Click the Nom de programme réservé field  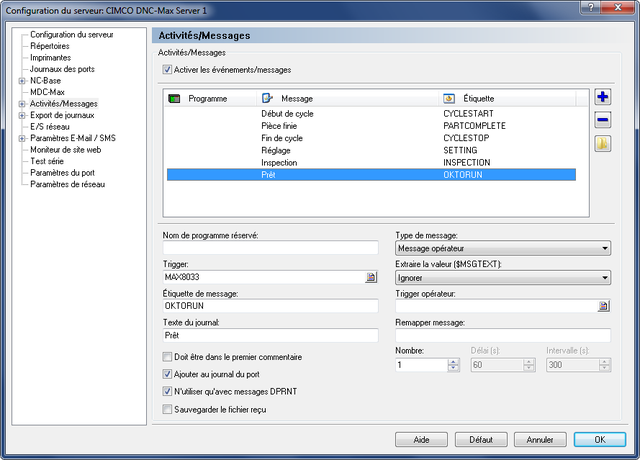[x=271, y=247]
